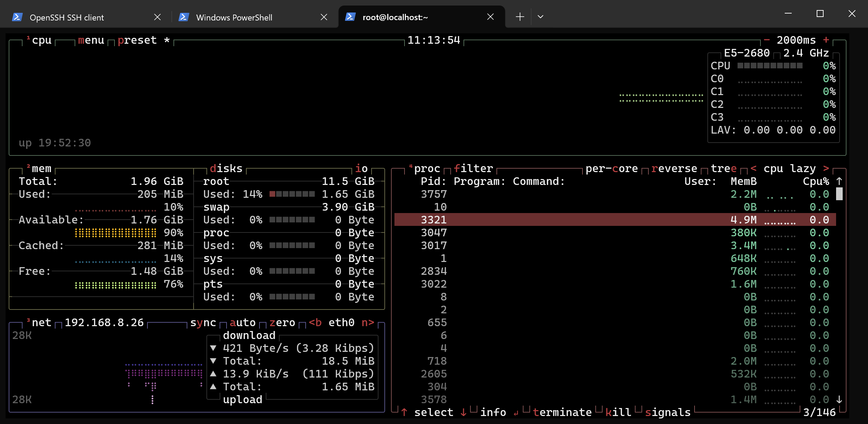
Task: Maximize the Windows Terminal window
Action: pos(820,14)
